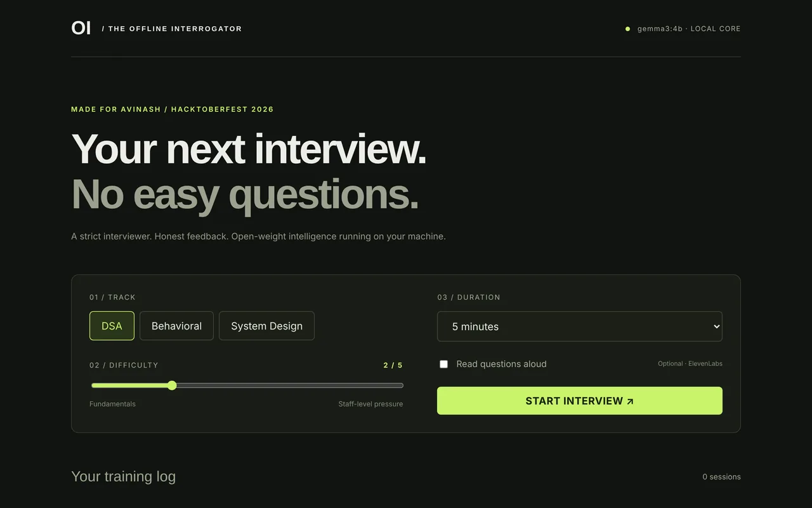Click the 'Optional · ElevenLabs' note
The image size is (812, 508).
(690, 364)
